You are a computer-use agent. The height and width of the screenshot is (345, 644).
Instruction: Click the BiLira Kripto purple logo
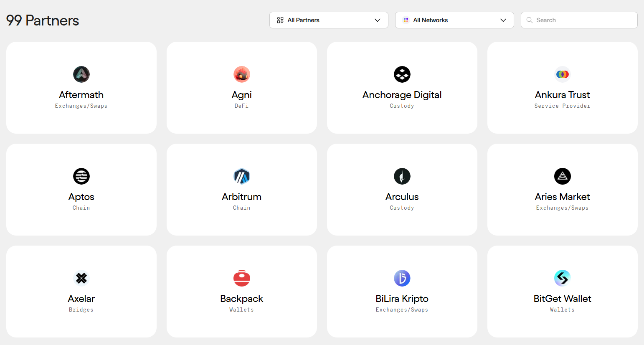click(x=402, y=278)
